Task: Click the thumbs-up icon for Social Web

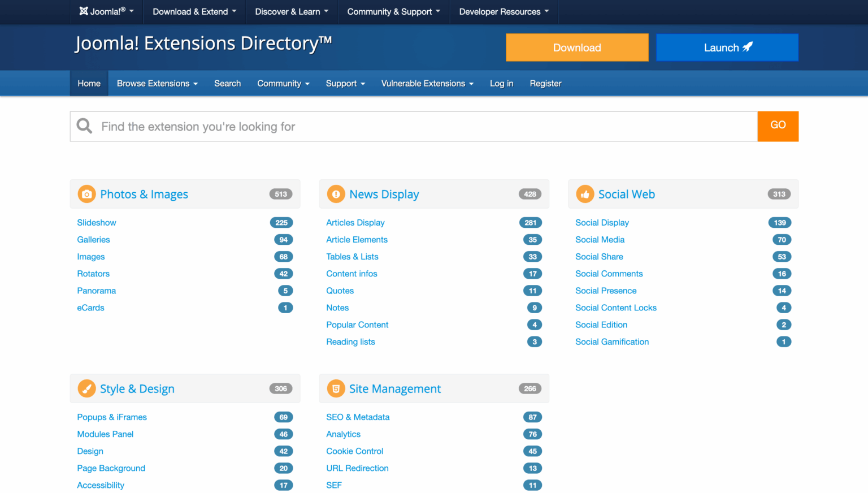Action: pyautogui.click(x=585, y=194)
